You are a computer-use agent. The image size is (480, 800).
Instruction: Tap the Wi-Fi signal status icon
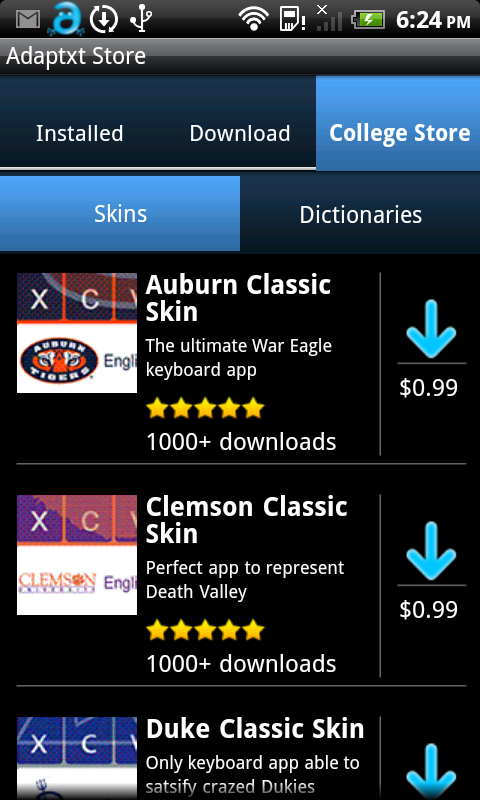(256, 20)
